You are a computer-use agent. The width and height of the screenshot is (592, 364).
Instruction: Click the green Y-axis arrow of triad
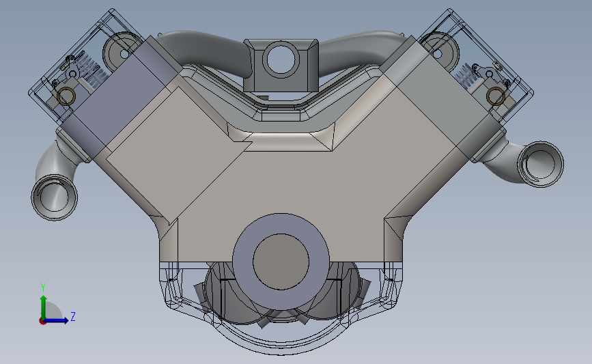tap(44, 307)
